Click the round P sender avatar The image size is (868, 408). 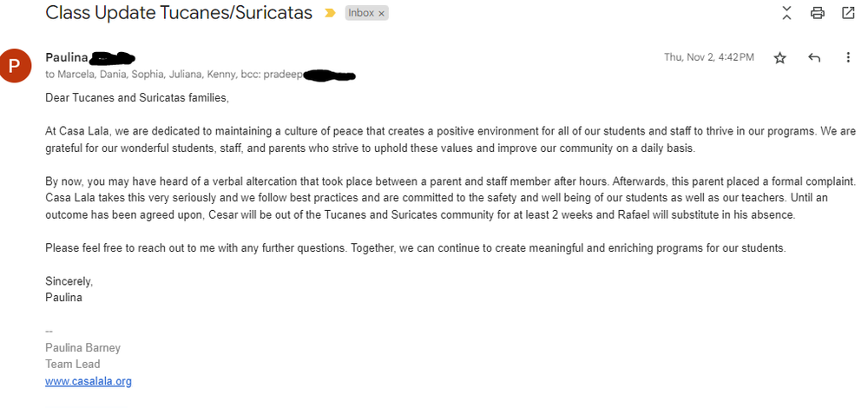pos(16,67)
